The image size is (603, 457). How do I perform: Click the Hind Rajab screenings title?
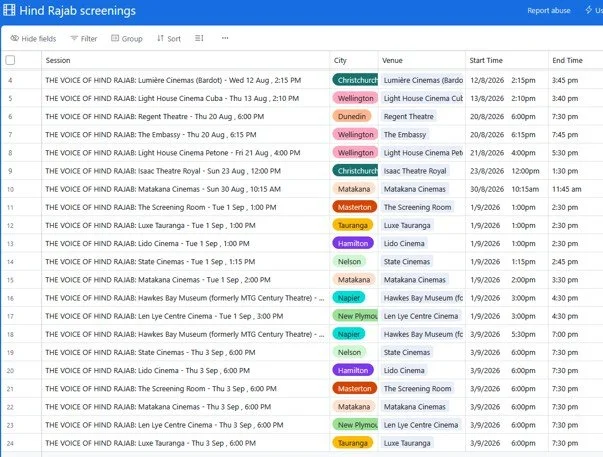pos(77,10)
